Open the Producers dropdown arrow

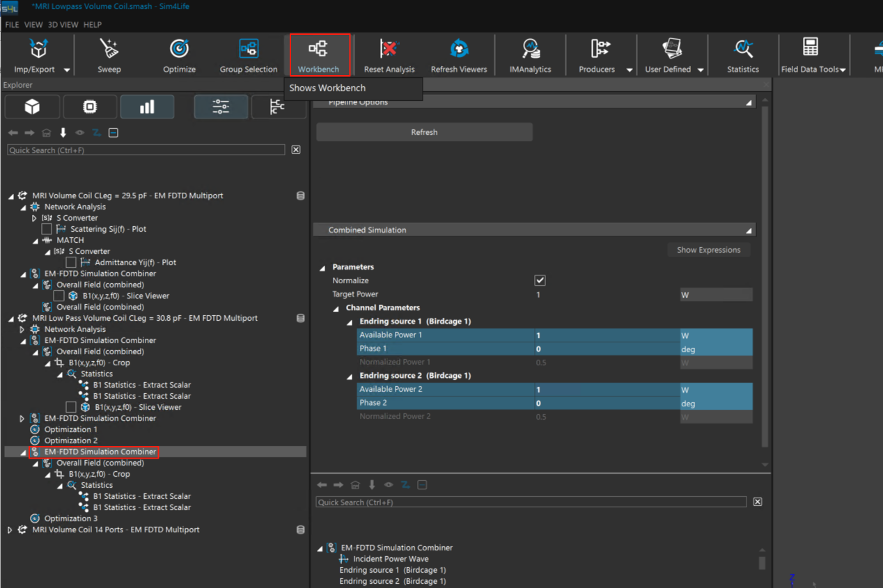point(630,70)
